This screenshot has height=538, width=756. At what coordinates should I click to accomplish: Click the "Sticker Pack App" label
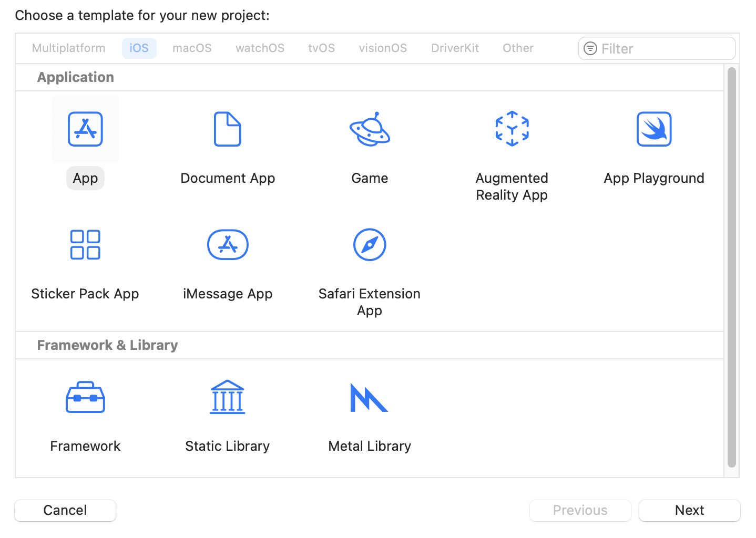click(85, 294)
